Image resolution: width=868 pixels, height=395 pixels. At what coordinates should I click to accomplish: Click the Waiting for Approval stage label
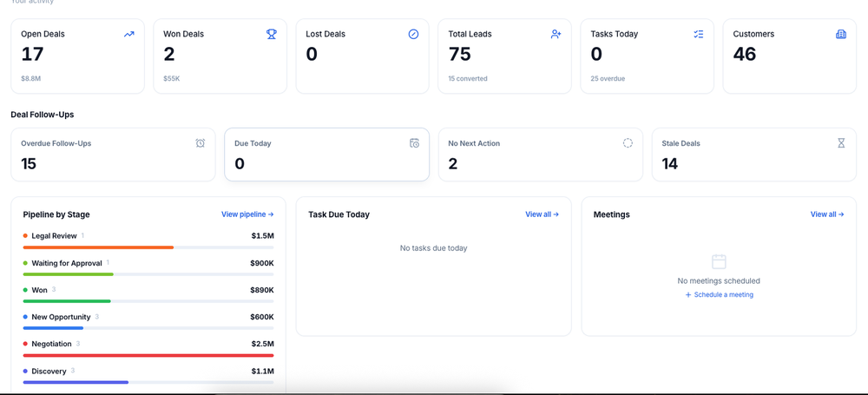[67, 263]
